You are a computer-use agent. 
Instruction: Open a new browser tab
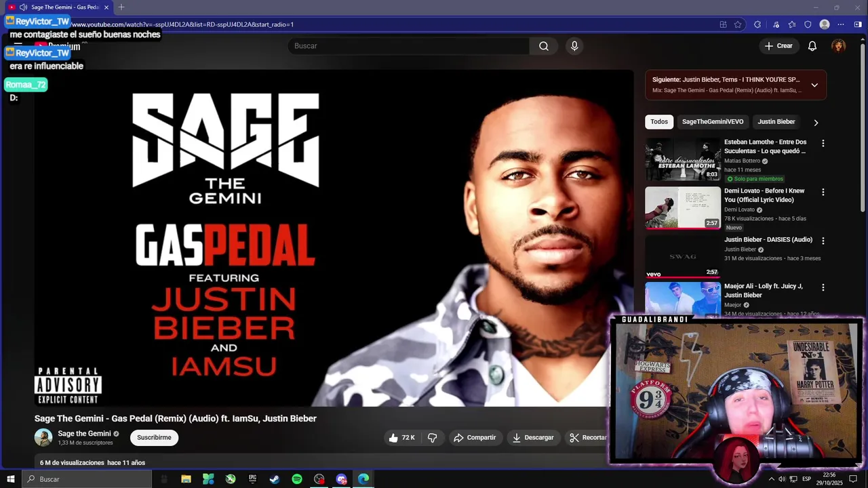(x=121, y=7)
